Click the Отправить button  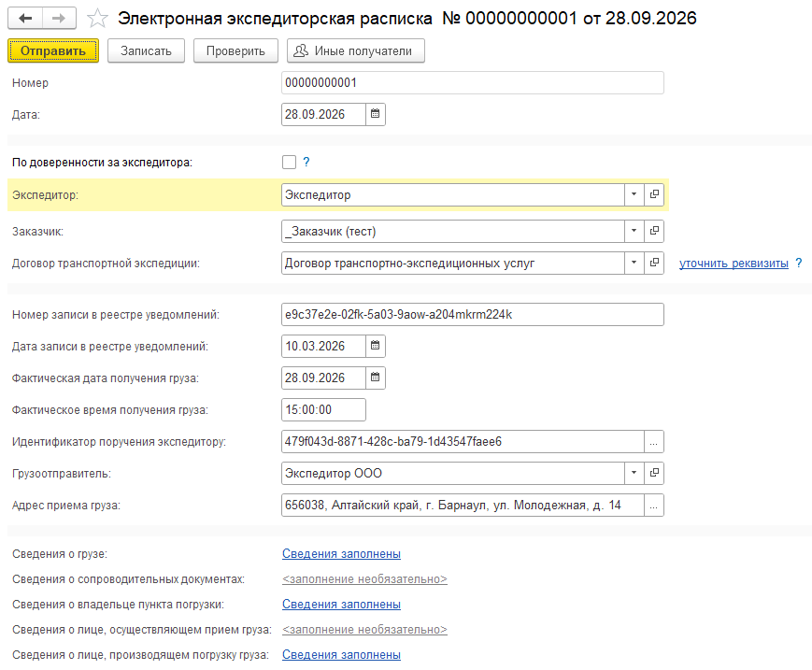click(x=53, y=50)
